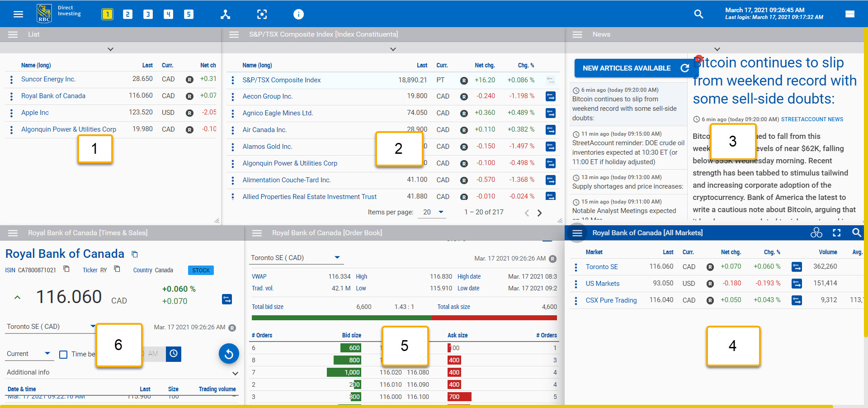This screenshot has width=868, height=408.
Task: Click the next page arrow in Index Constituents
Action: (539, 213)
